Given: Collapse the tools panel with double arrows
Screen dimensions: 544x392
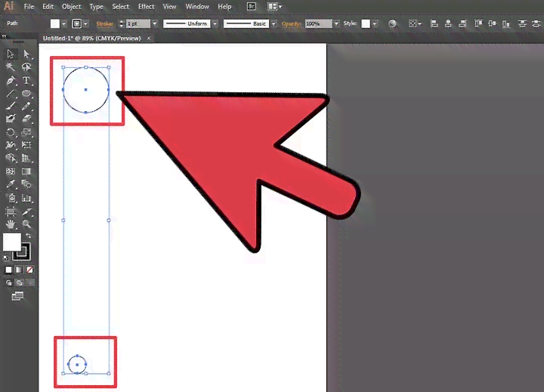Looking at the screenshot, I should click(x=4, y=35).
